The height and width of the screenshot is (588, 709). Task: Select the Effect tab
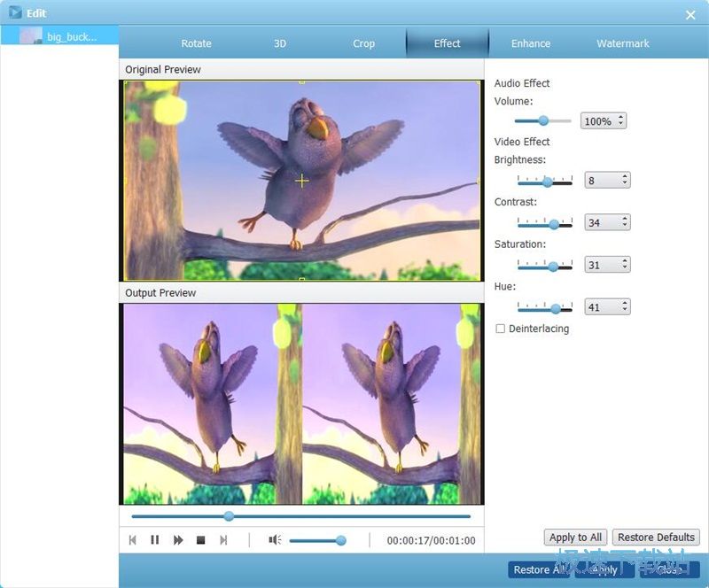(448, 43)
